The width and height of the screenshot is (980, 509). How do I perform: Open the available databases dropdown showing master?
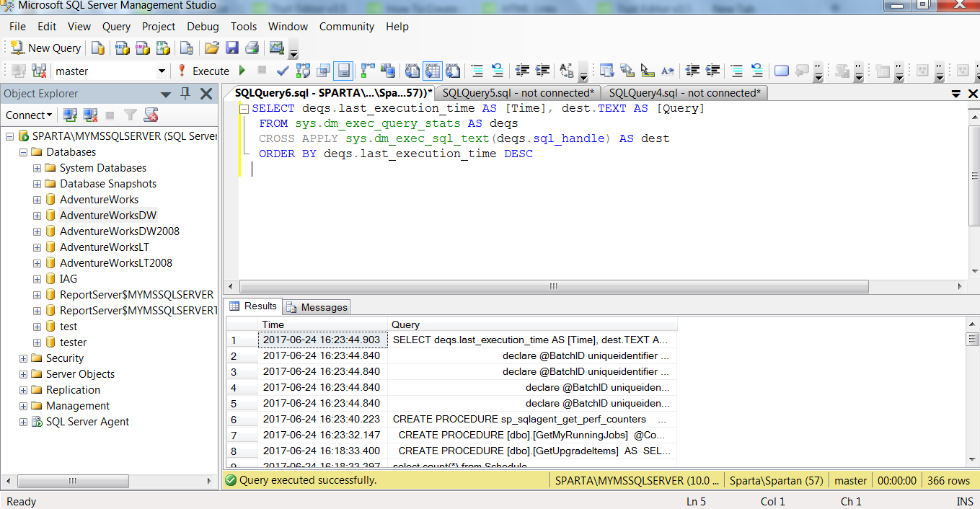(x=163, y=71)
